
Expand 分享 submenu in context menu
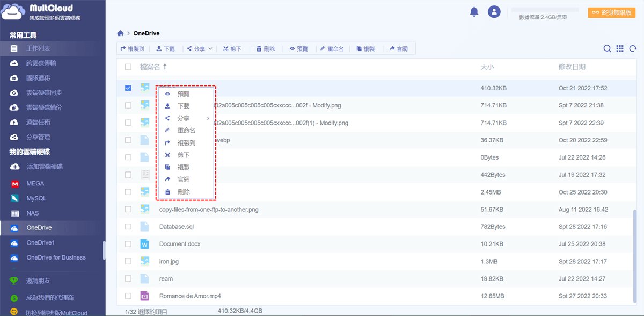(186, 118)
